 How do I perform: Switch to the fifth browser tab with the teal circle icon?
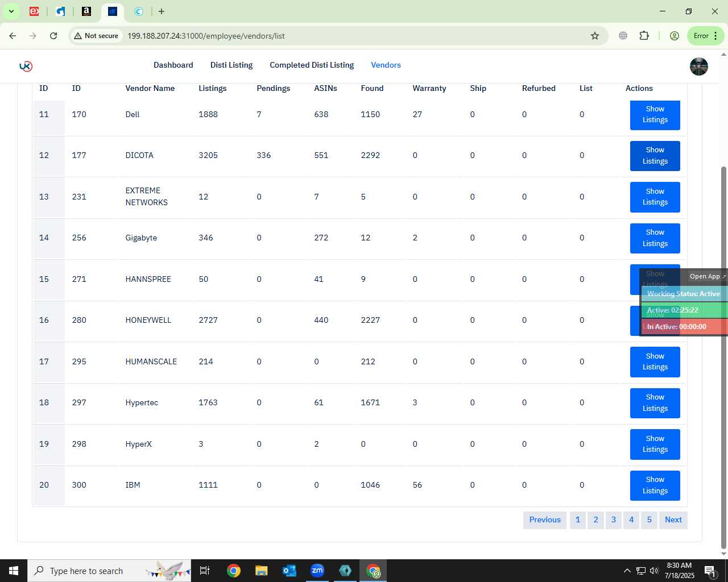coord(139,11)
